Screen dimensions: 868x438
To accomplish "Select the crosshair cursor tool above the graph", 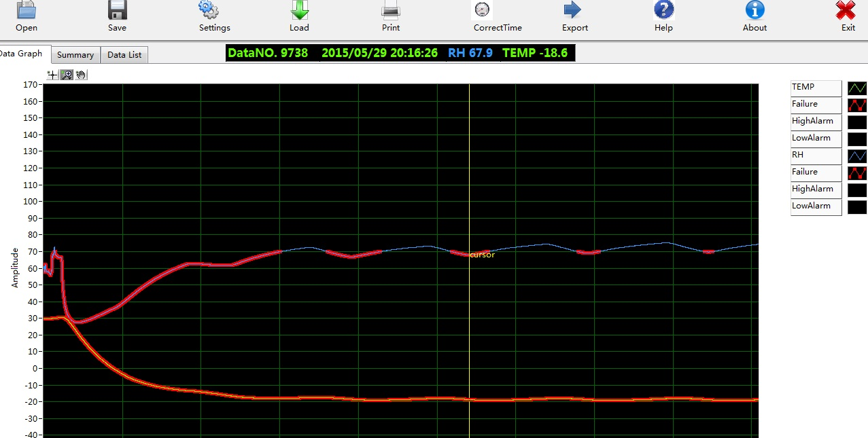I will (x=52, y=75).
